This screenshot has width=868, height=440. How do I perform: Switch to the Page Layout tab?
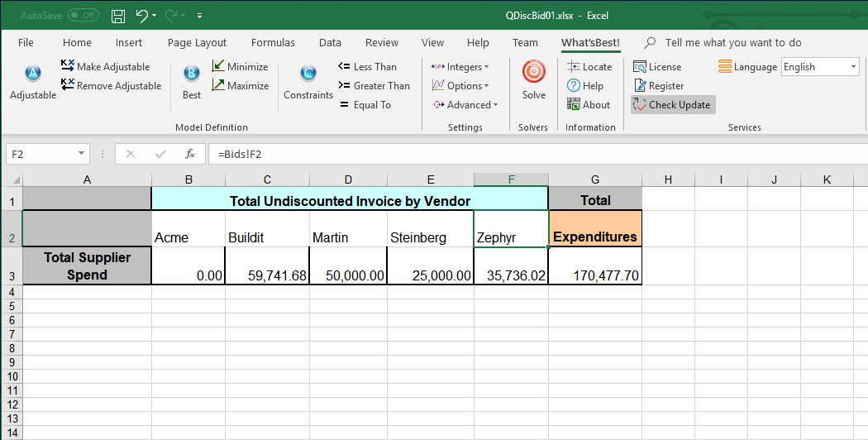(x=197, y=43)
